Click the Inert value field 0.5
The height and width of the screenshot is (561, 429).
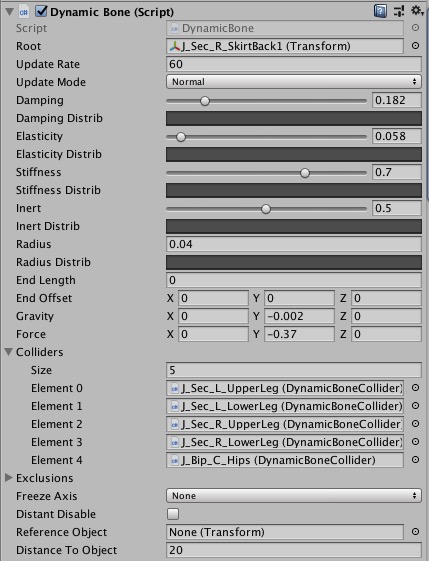[397, 208]
